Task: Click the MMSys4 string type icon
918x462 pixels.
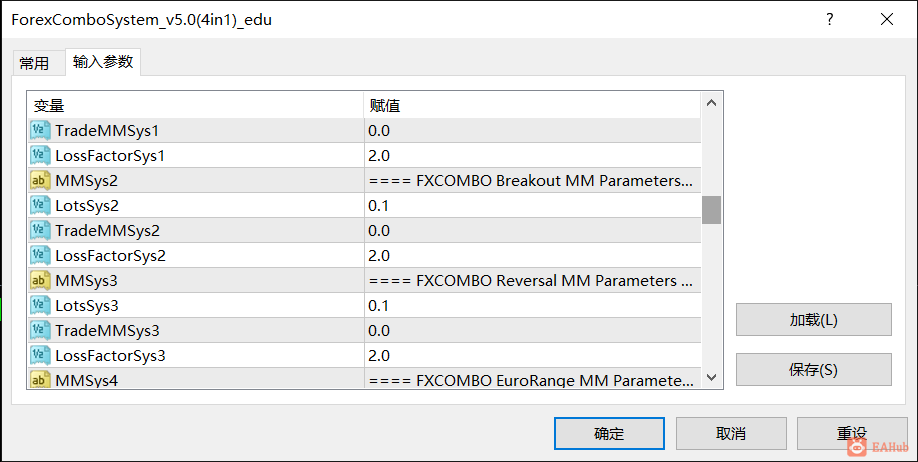Action: (x=40, y=379)
